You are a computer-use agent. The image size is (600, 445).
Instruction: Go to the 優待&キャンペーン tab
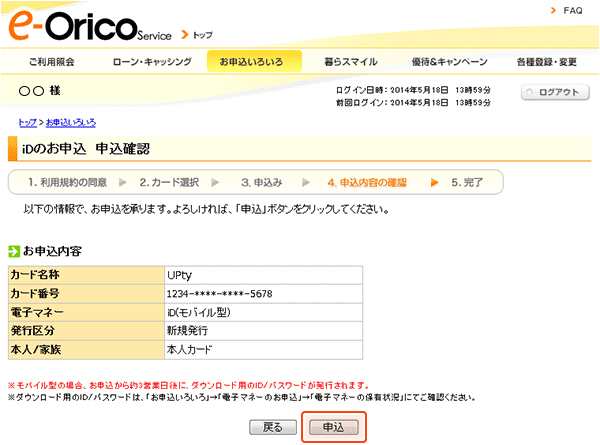pos(449,62)
